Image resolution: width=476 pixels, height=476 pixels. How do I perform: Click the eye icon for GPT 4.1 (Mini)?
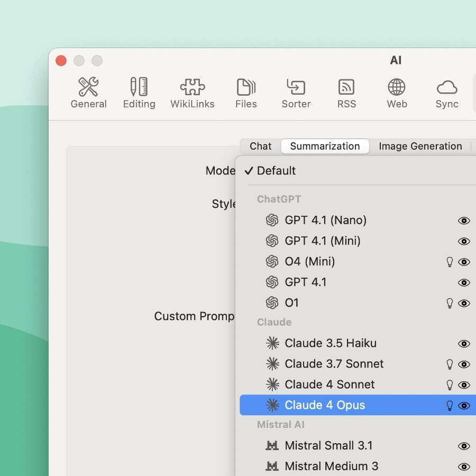point(464,241)
